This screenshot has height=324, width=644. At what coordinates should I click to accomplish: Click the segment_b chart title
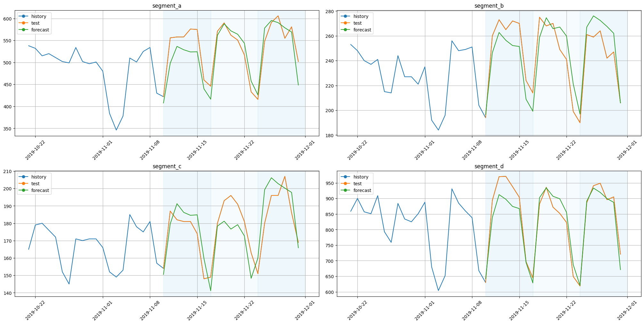489,6
